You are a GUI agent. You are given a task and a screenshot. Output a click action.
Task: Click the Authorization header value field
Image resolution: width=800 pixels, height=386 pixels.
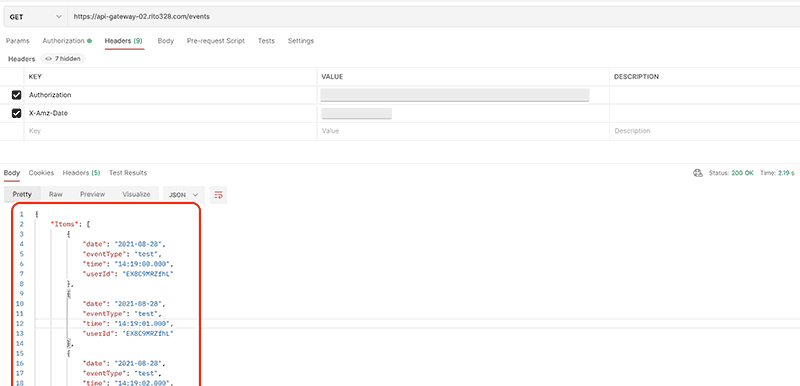point(455,95)
